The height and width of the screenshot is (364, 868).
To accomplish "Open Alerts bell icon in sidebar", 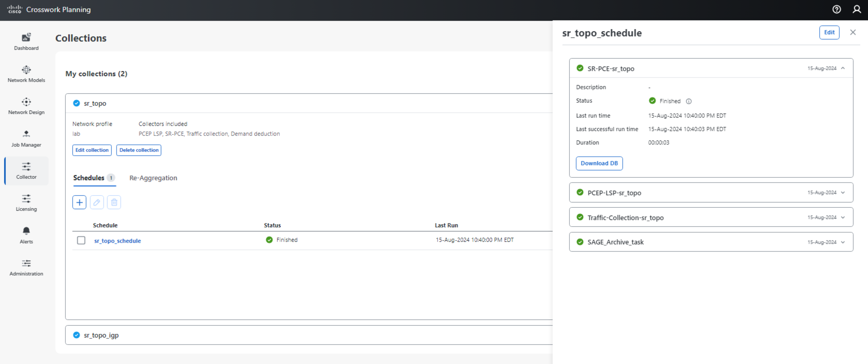I will pyautogui.click(x=26, y=235).
